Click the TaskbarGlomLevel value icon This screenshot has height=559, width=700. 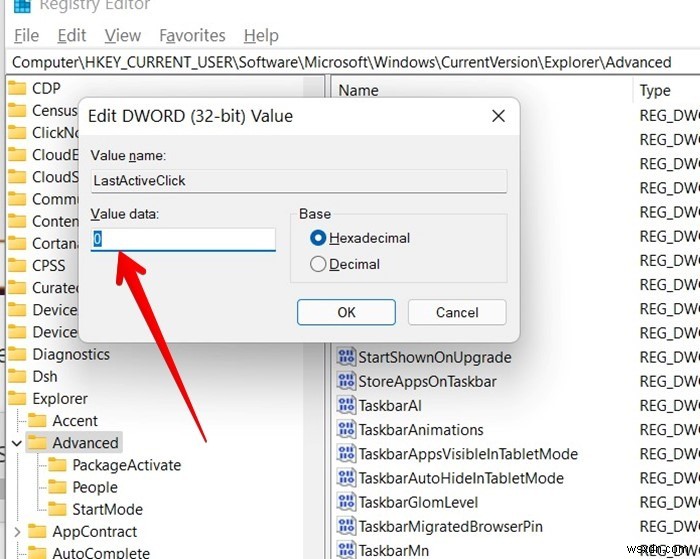pos(346,502)
